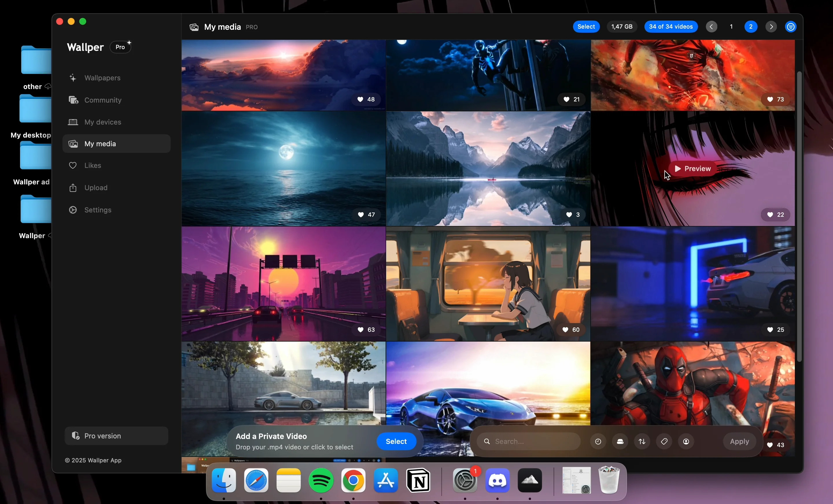Switch to page 1
The image size is (833, 504).
tap(731, 27)
